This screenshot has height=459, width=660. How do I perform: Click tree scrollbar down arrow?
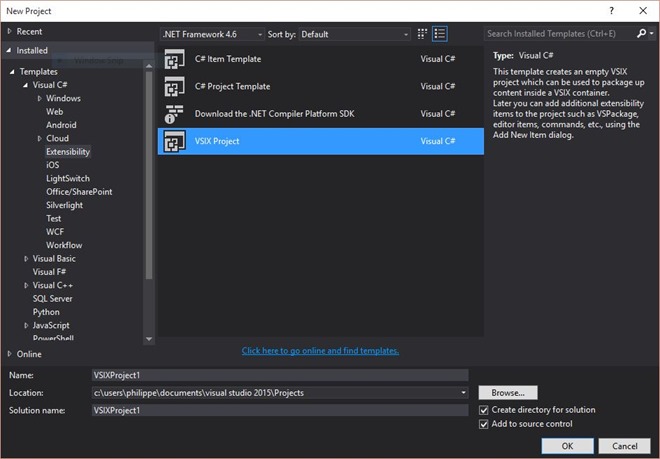point(149,339)
